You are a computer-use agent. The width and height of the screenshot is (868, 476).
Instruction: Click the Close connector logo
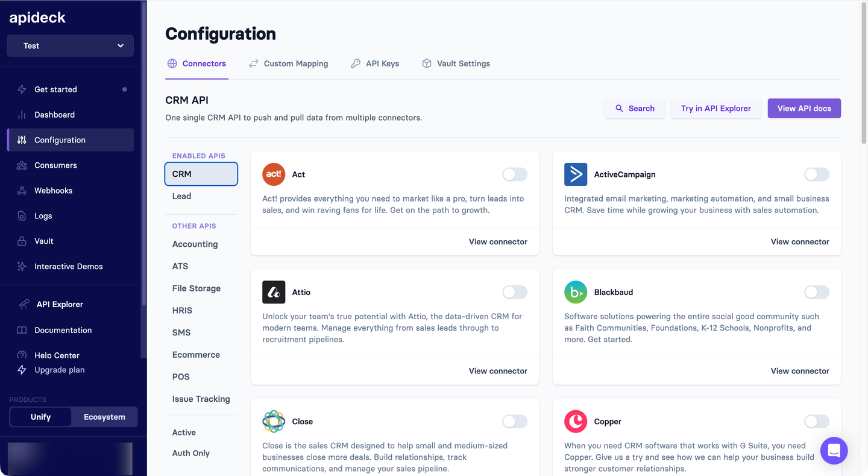coord(274,422)
